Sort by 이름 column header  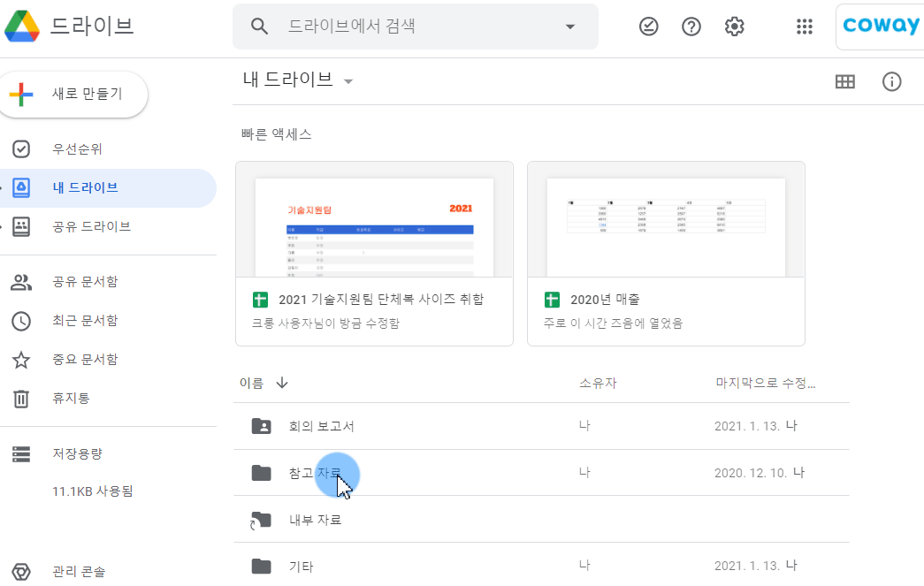pyautogui.click(x=252, y=383)
